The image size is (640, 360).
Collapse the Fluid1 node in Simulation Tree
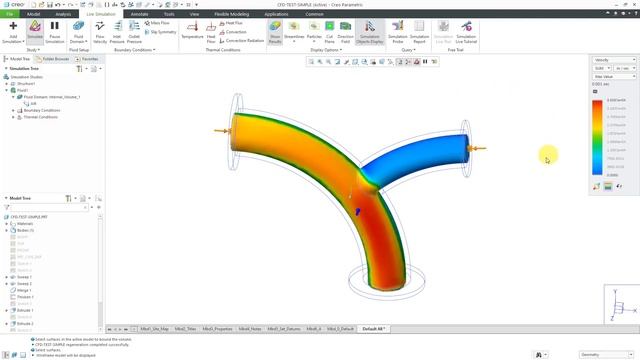tap(7, 90)
